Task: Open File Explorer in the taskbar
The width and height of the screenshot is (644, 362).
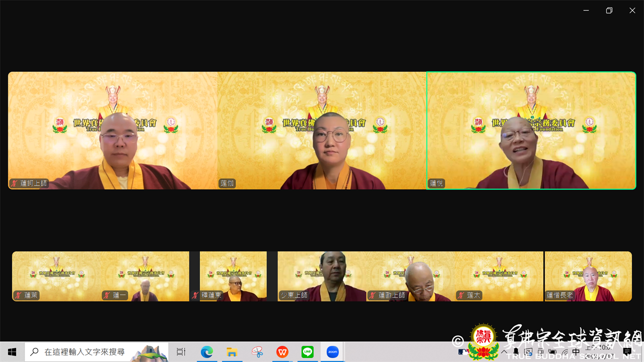Action: pos(231,352)
